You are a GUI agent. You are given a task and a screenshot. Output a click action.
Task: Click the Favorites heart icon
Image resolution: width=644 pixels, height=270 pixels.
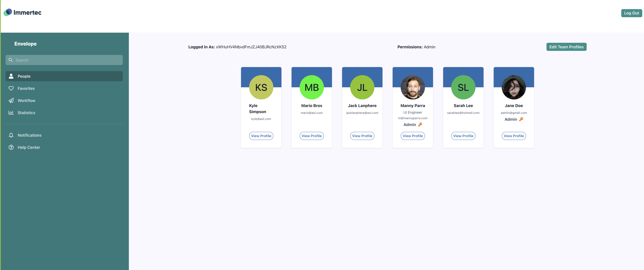tap(11, 88)
